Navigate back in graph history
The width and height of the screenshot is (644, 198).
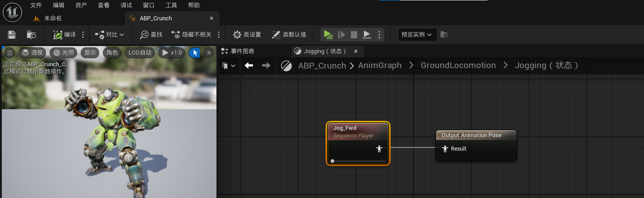[x=248, y=66]
